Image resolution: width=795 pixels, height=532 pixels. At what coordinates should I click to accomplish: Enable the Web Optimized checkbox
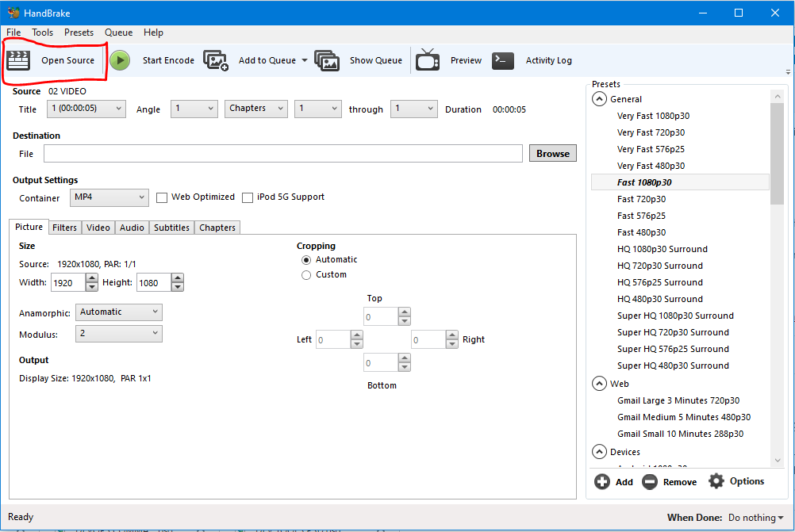coord(162,197)
